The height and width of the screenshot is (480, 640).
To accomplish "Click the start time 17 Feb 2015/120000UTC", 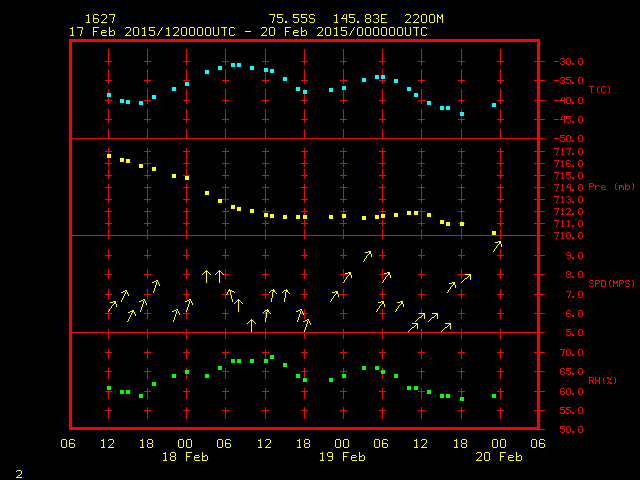I will [152, 32].
